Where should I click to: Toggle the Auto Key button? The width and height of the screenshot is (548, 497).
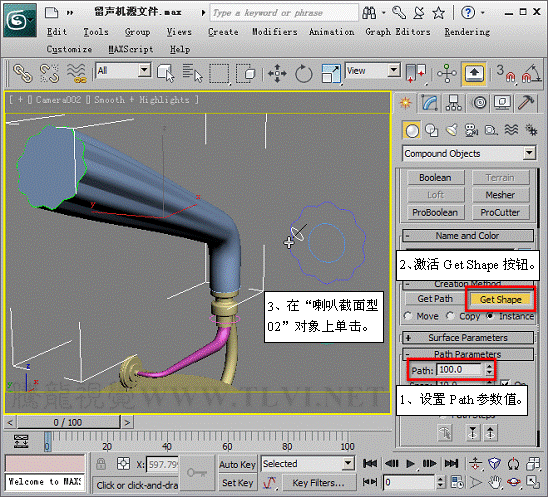(x=238, y=464)
